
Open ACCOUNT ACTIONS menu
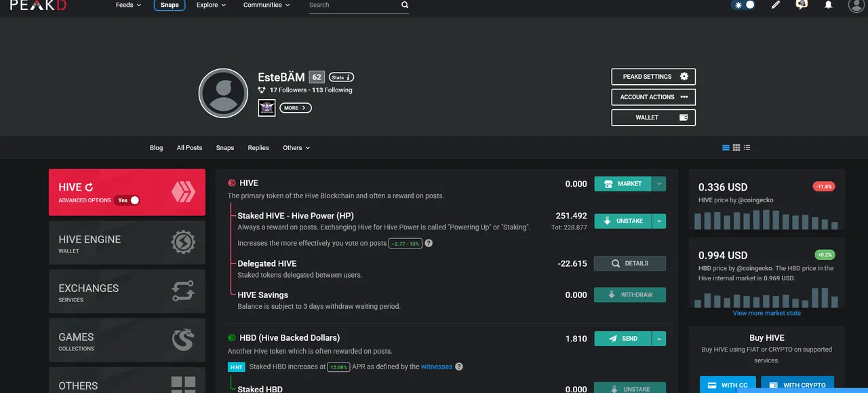pyautogui.click(x=654, y=97)
